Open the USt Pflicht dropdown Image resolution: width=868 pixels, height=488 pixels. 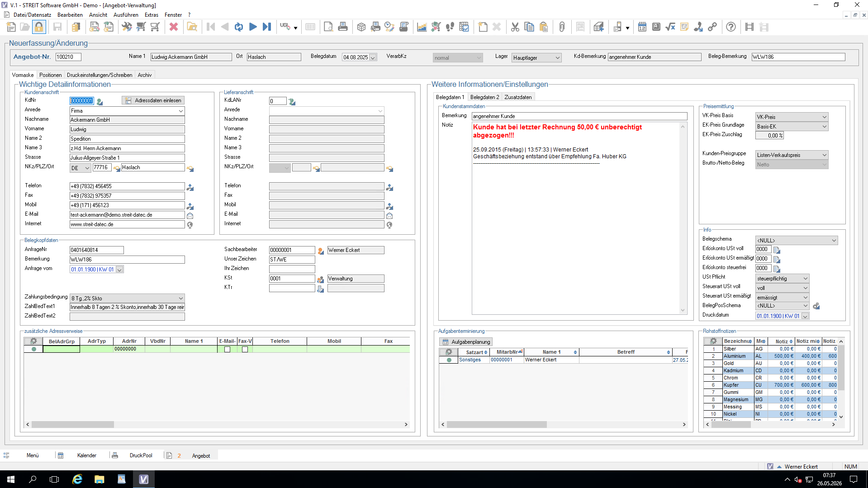pyautogui.click(x=805, y=279)
